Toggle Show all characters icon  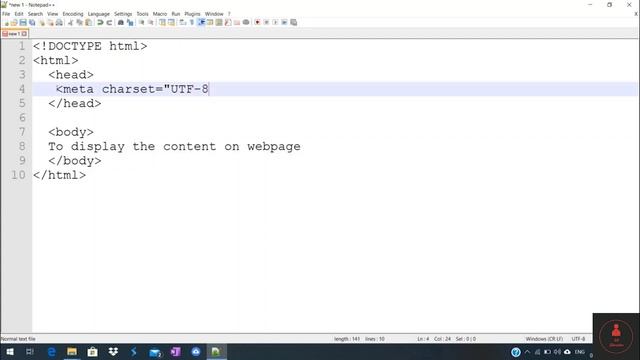click(x=191, y=22)
